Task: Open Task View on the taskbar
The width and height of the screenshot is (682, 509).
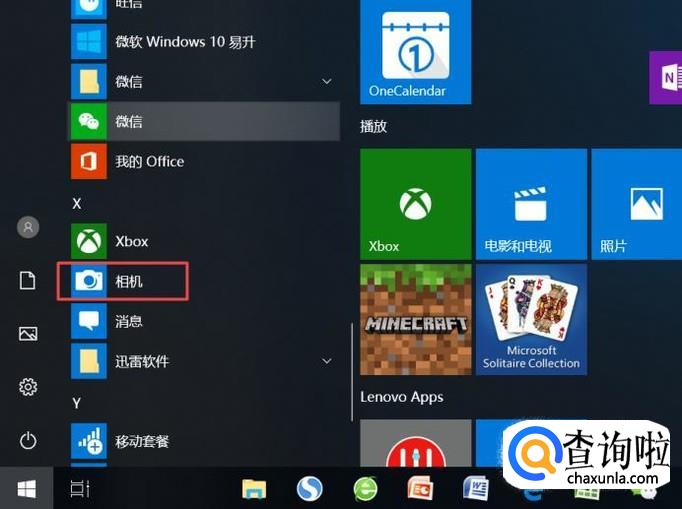Action: pos(80,489)
